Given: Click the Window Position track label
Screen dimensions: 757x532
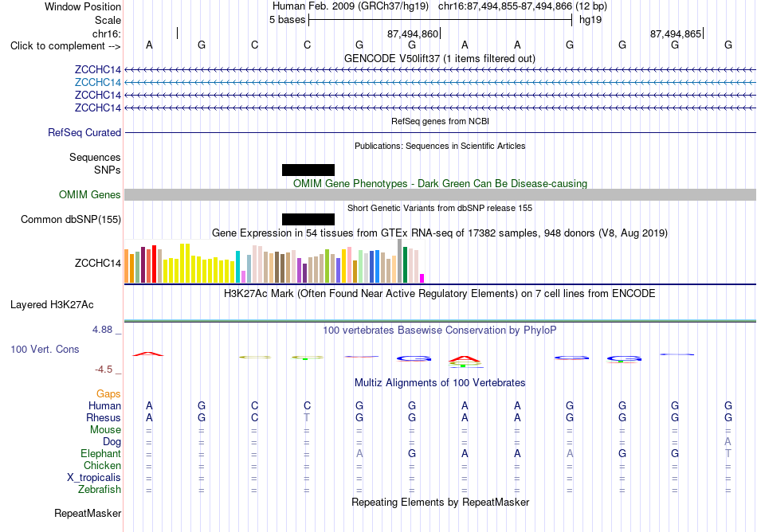Looking at the screenshot, I should (83, 6).
